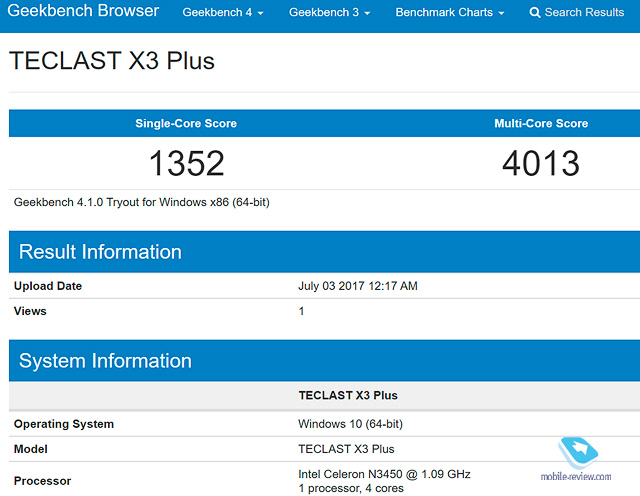Click the Processor label
The height and width of the screenshot is (496, 640).
coord(42,481)
